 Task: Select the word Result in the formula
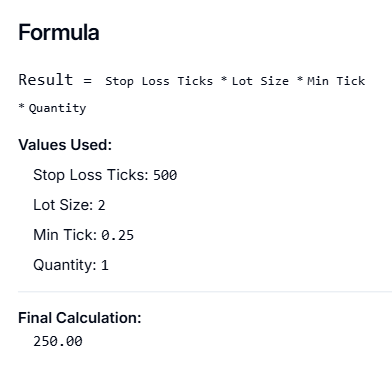(46, 80)
